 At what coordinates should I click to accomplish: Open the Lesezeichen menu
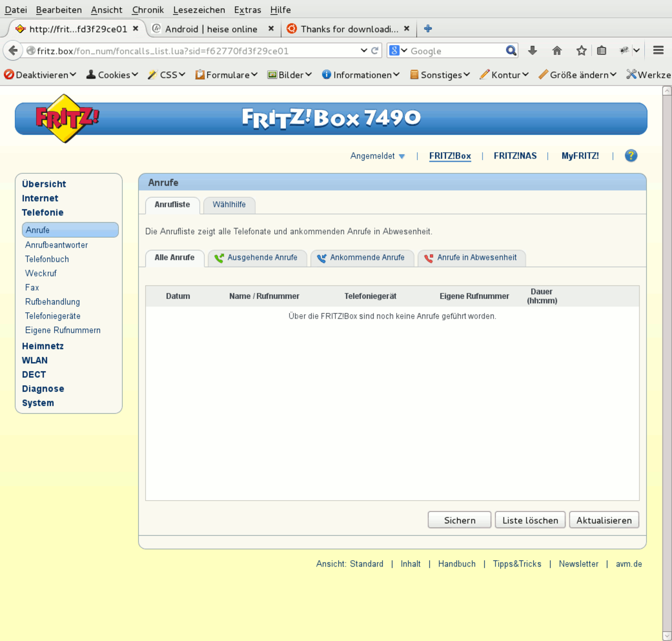(x=199, y=9)
